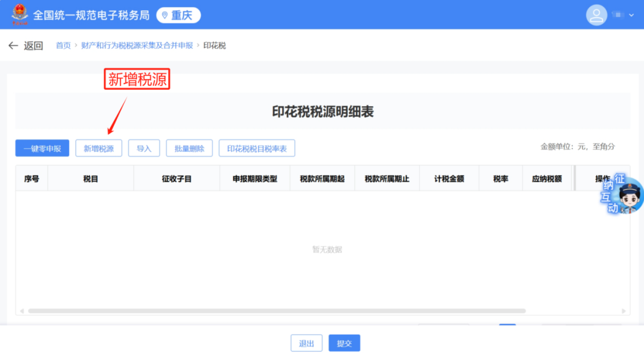Image resolution: width=644 pixels, height=358 pixels.
Task: Click the 全国统一规范电子税务局 title
Action: pos(91,15)
